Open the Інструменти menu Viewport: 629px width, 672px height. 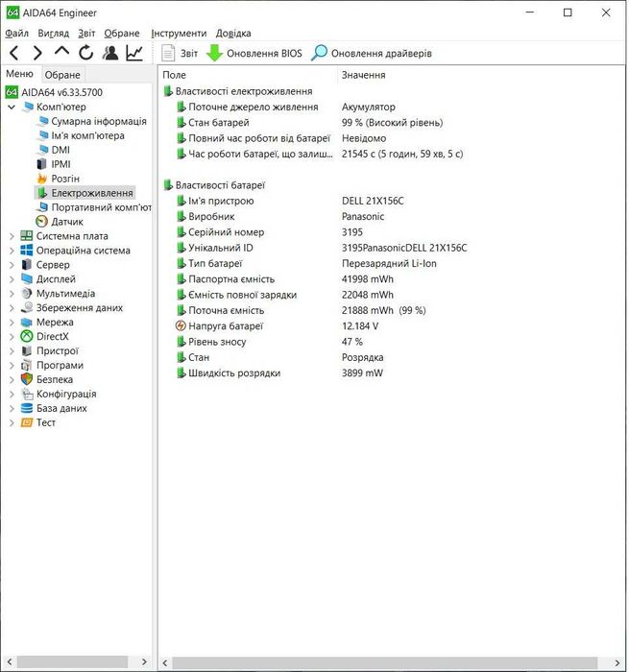pyautogui.click(x=179, y=33)
